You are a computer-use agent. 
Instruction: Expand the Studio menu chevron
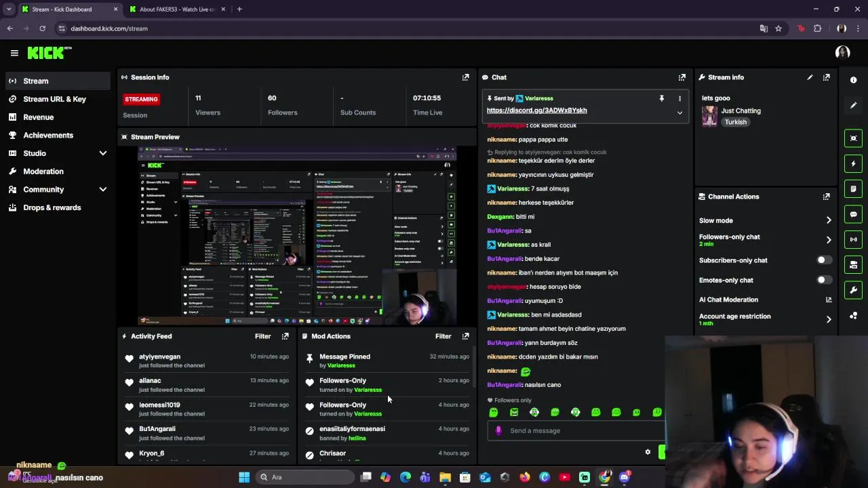102,153
